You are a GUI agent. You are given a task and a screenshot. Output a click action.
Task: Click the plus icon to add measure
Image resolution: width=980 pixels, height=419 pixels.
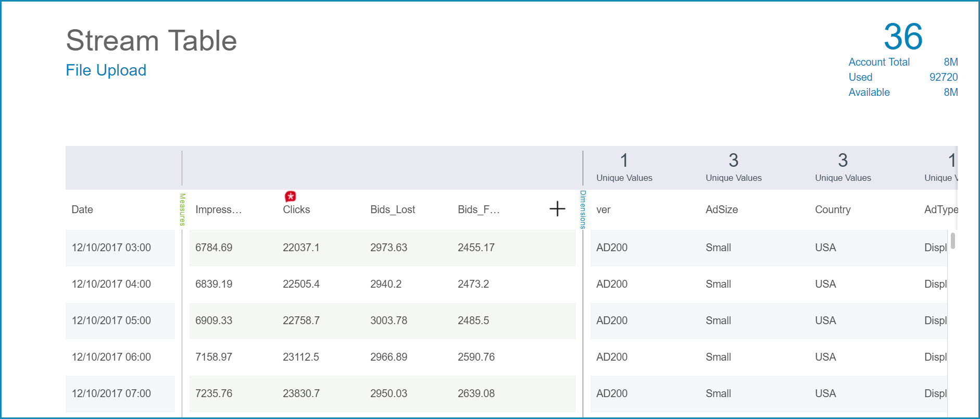(557, 209)
